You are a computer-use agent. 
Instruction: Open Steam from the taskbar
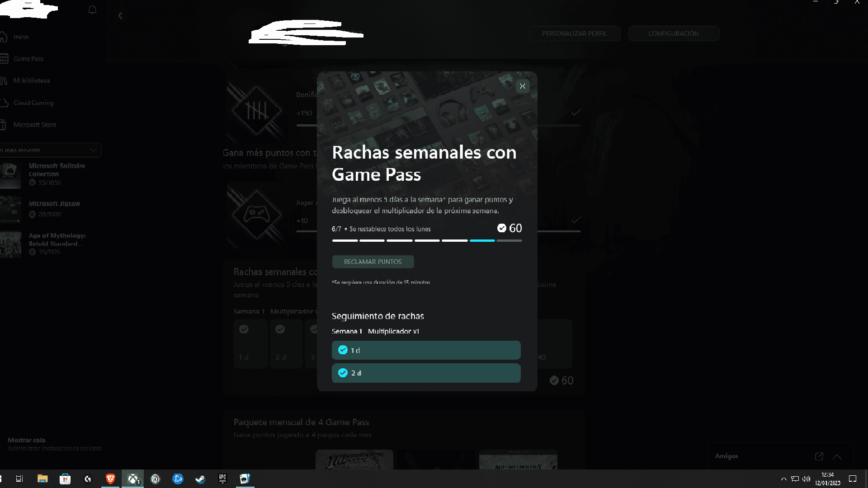pyautogui.click(x=200, y=479)
